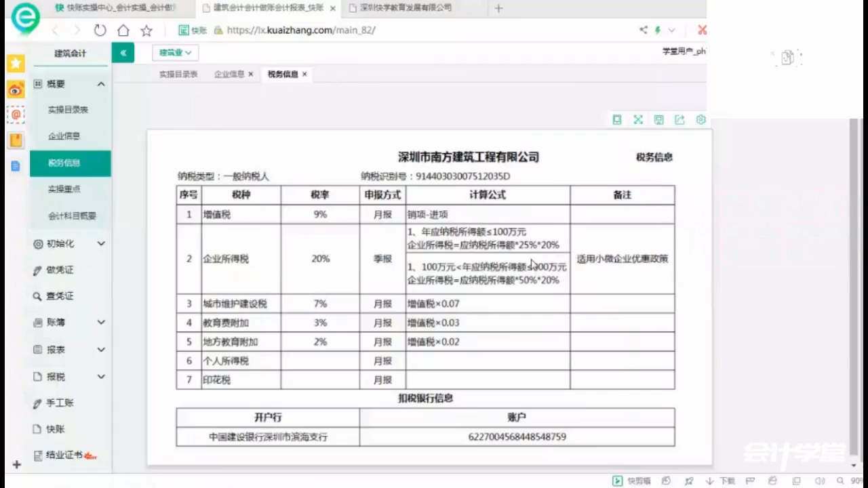The width and height of the screenshot is (868, 488).
Task: Switch to 快账实操中心 browser tab
Action: tap(115, 8)
